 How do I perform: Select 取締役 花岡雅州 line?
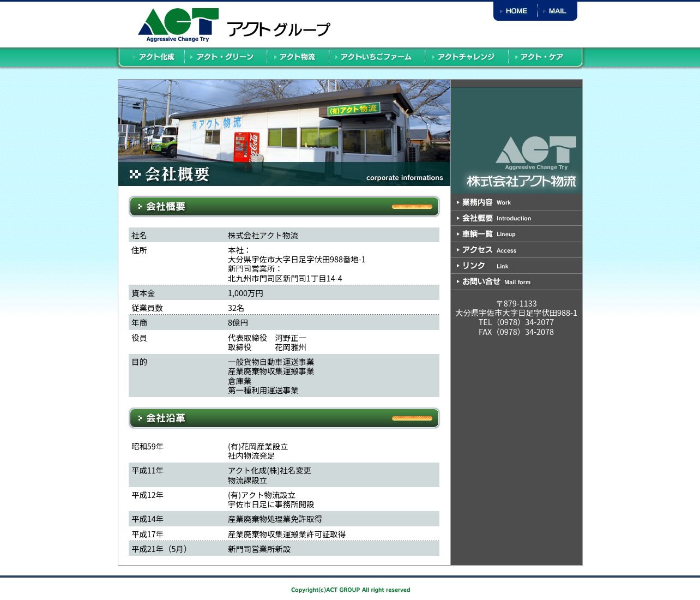[x=267, y=347]
